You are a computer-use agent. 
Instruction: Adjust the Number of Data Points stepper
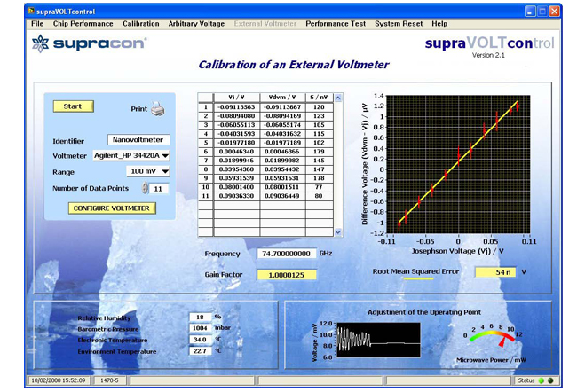pyautogui.click(x=146, y=188)
